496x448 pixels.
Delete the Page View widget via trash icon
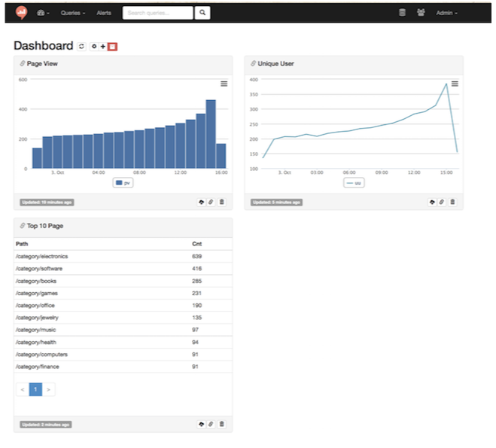221,202
